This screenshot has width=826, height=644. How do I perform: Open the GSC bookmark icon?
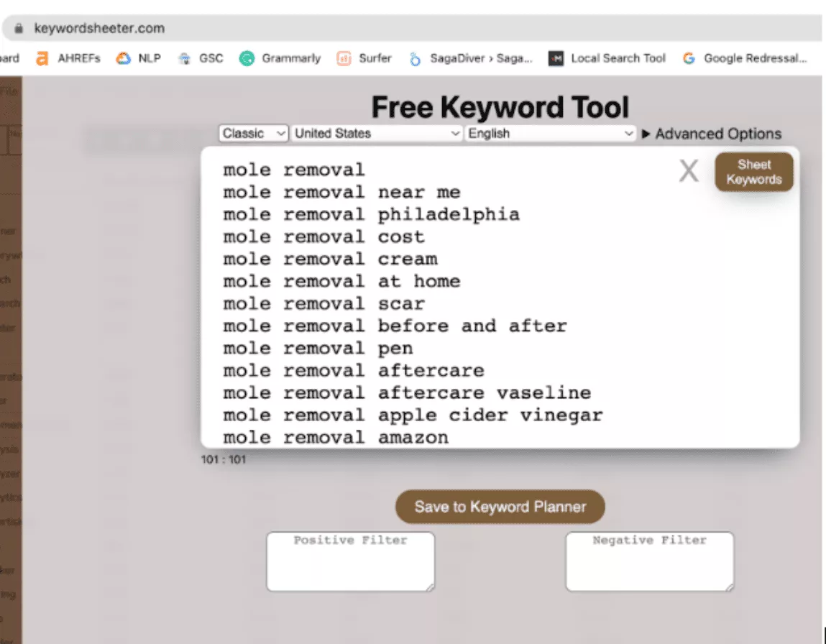click(184, 58)
